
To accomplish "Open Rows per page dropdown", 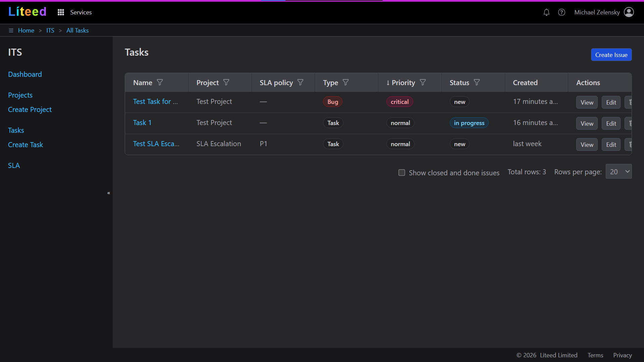I will (x=619, y=172).
